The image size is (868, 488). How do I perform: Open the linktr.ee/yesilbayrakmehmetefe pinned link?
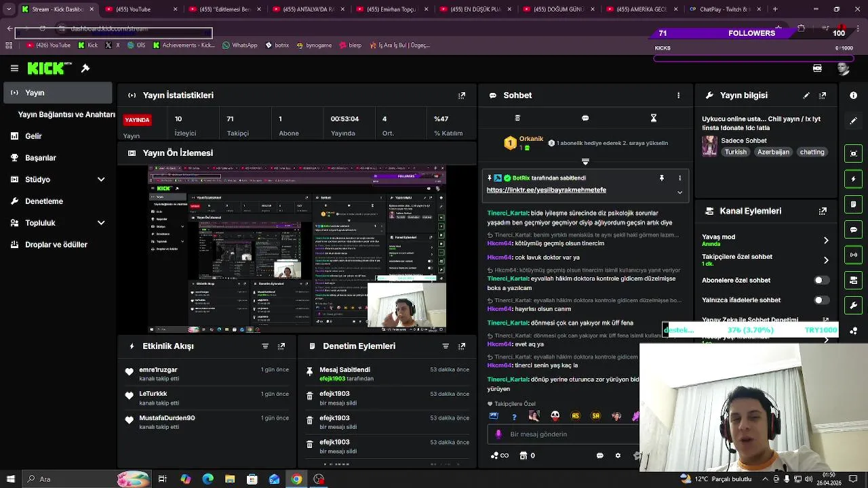coord(546,190)
